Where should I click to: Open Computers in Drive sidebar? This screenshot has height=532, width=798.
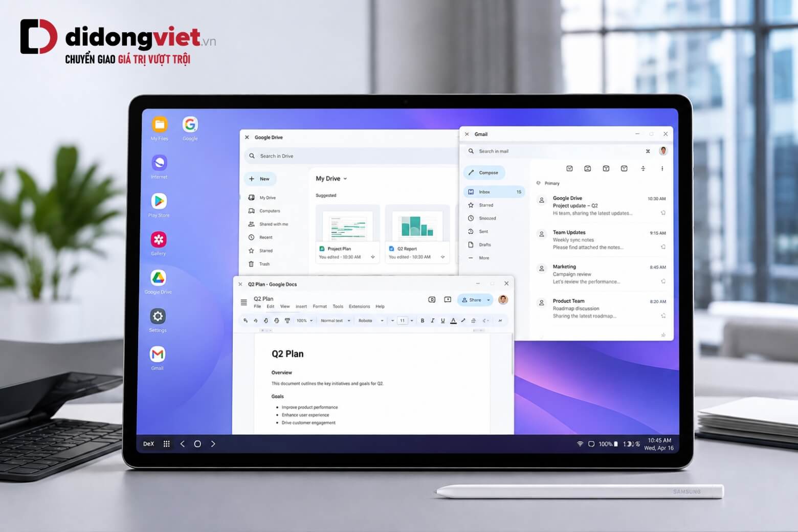pyautogui.click(x=264, y=211)
